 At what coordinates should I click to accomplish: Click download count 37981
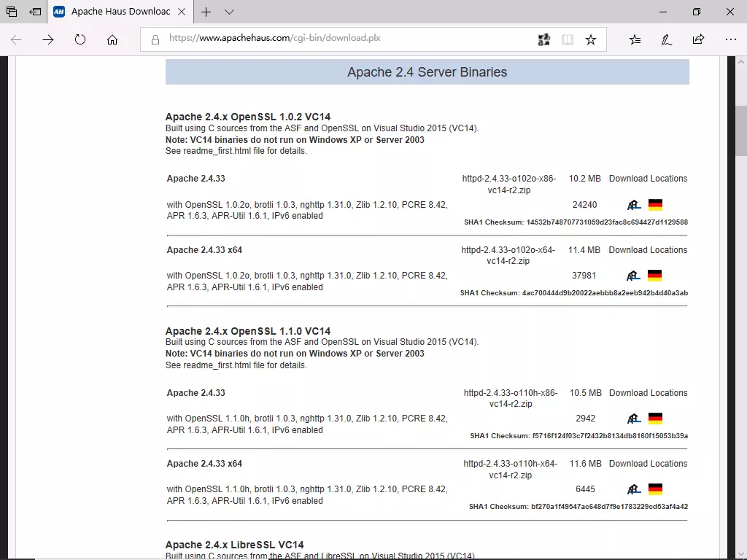pos(584,275)
